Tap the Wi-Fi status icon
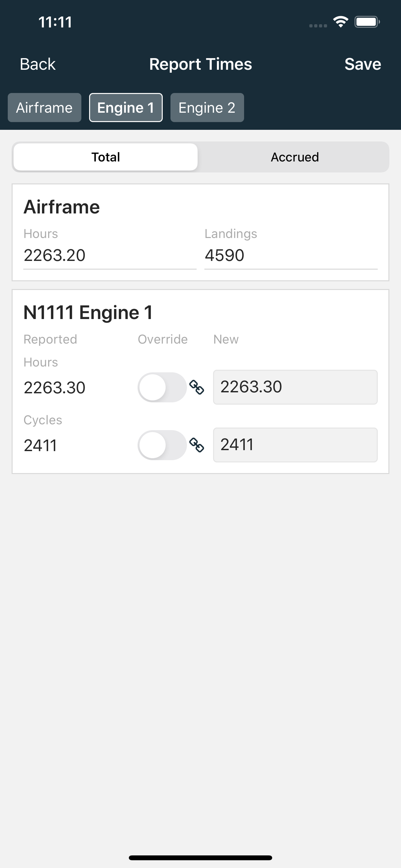 coord(340,22)
